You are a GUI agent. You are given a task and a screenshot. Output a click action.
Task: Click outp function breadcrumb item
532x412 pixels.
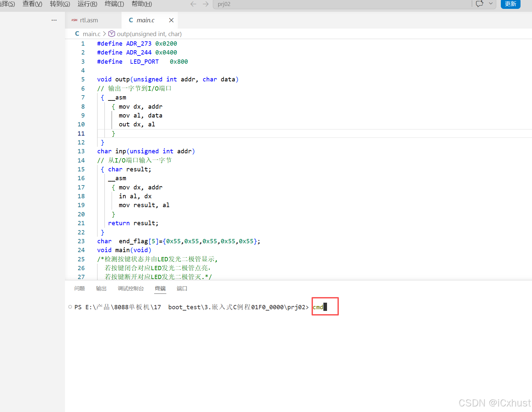click(x=149, y=34)
